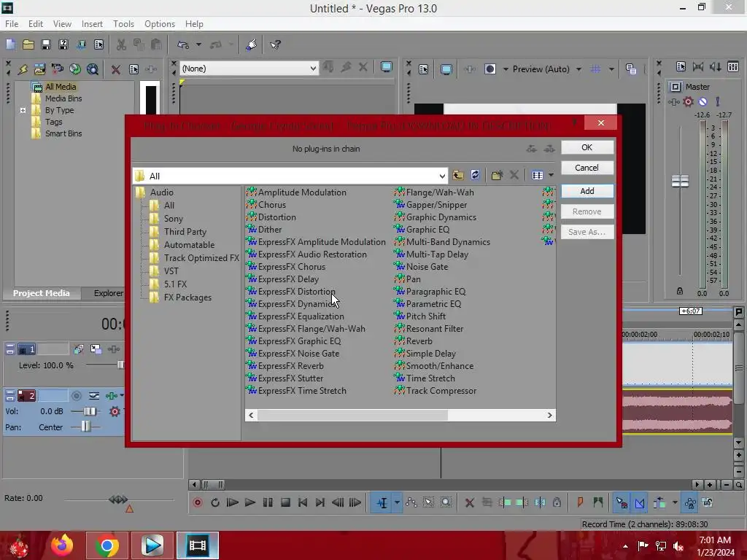Click the Undo arrow icon
This screenshot has width=747, height=560.
pos(183,44)
